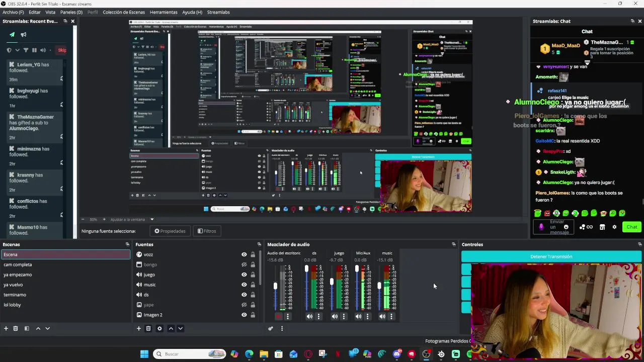Image resolution: width=644 pixels, height=362 pixels.
Task: Add a new scene with plus icon
Action: (6, 328)
